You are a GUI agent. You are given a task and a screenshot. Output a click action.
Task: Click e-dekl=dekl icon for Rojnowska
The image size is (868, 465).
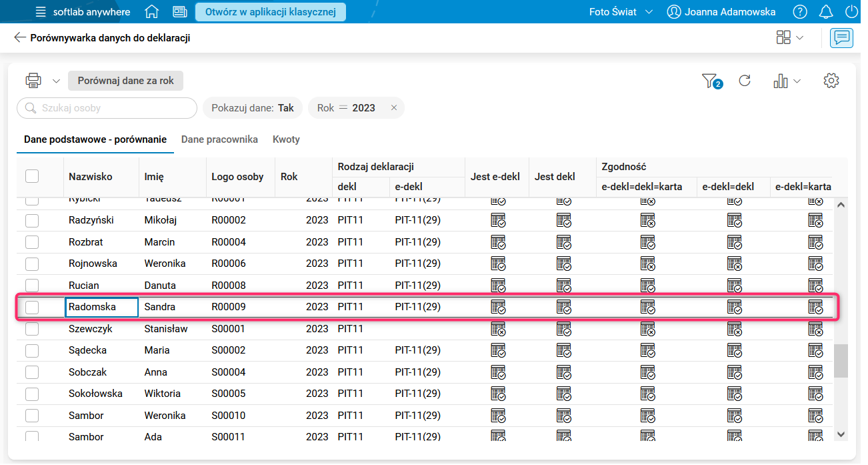pos(735,264)
